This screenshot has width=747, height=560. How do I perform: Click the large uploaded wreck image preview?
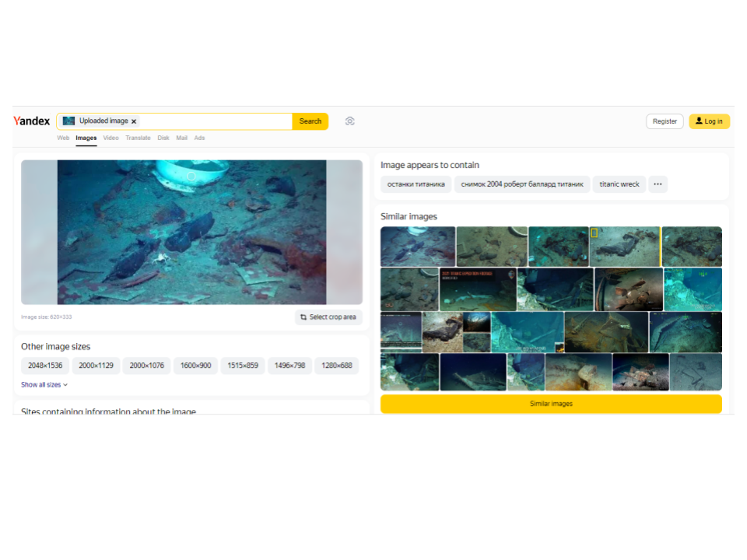tap(191, 232)
